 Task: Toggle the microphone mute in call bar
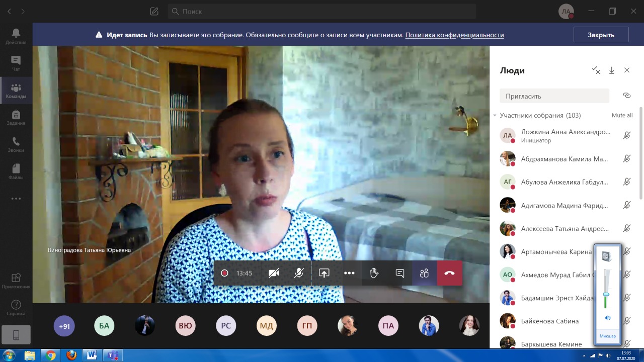tap(299, 273)
